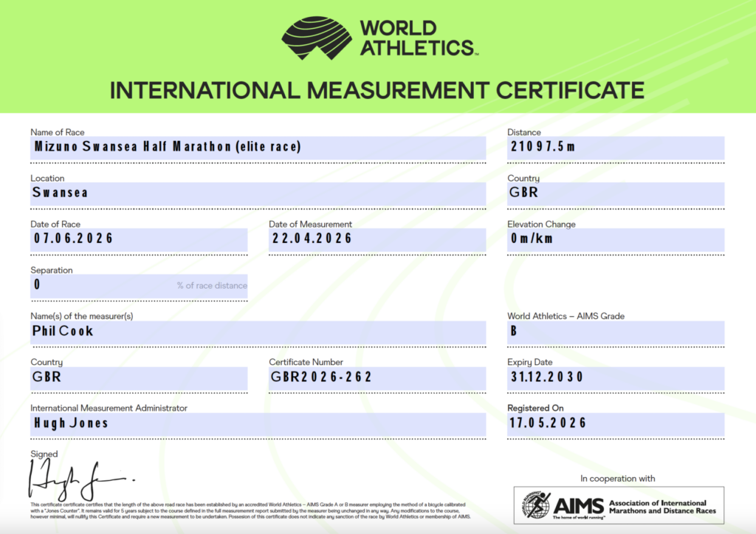Click the 'Signed' label
The width and height of the screenshot is (756, 534).
[x=44, y=454]
